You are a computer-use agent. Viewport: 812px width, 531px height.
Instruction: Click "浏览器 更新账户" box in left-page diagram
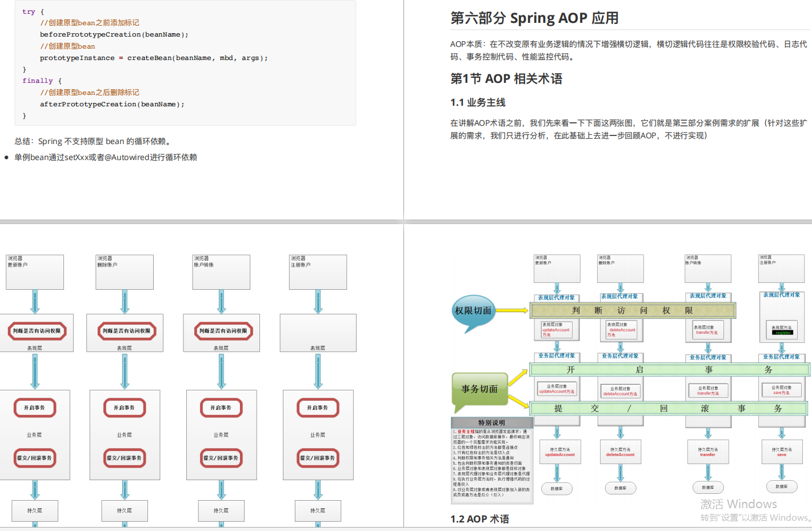(x=35, y=272)
